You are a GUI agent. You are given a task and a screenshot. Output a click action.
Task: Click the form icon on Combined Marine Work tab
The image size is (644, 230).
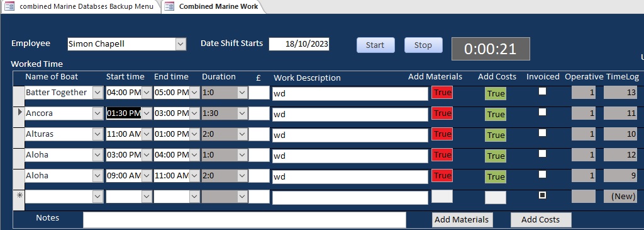(169, 6)
